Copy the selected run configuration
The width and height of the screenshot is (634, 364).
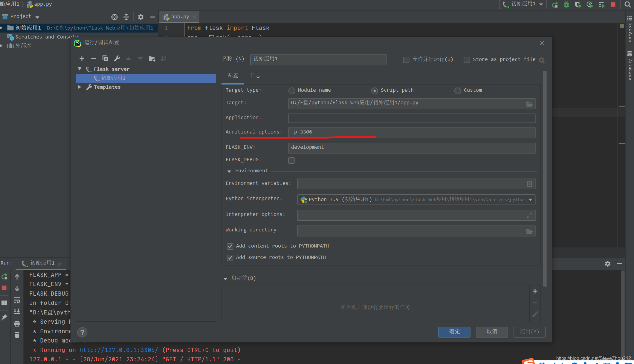point(105,59)
